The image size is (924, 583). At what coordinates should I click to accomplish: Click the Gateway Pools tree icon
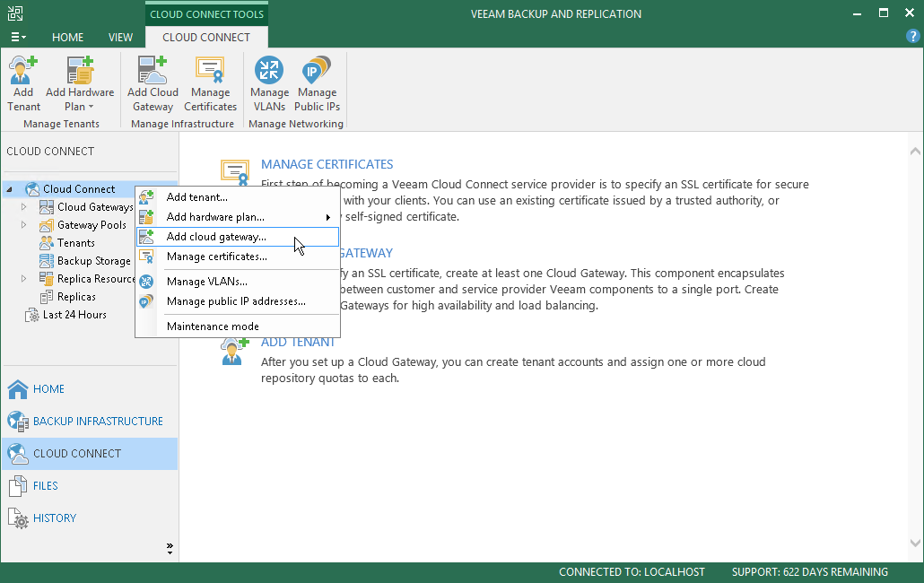tap(47, 225)
